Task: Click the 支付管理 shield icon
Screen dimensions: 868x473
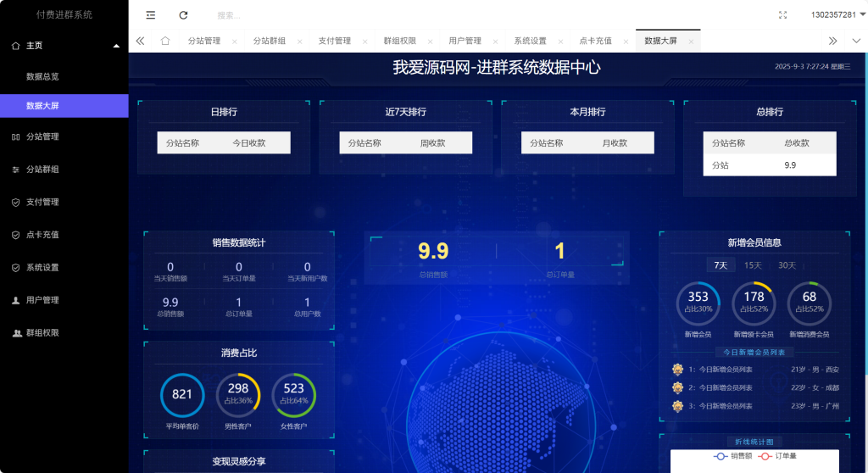Action: pos(15,202)
